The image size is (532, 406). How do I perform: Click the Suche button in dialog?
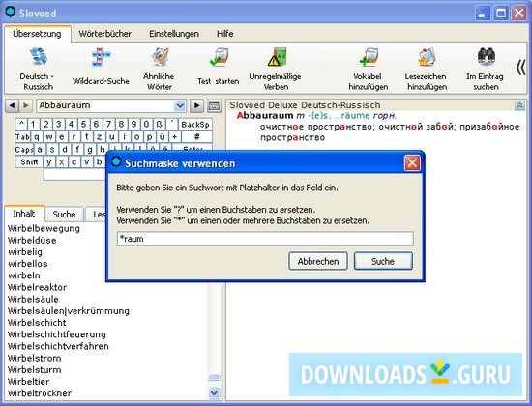pos(383,261)
